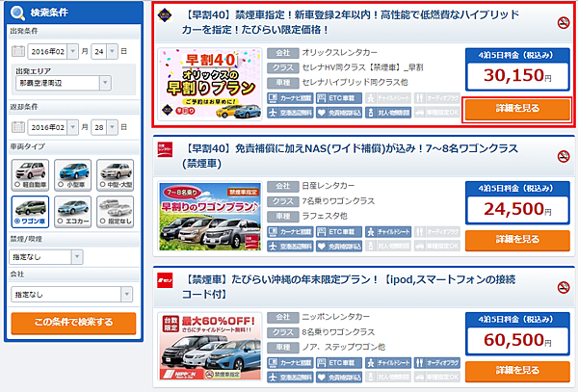Screen dimensions: 578x392
Task: Click the オリックスレンタカー company name
Action: 339,53
